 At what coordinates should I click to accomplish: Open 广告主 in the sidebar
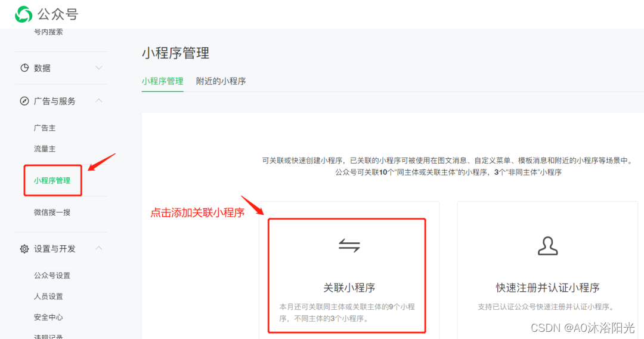pos(45,128)
